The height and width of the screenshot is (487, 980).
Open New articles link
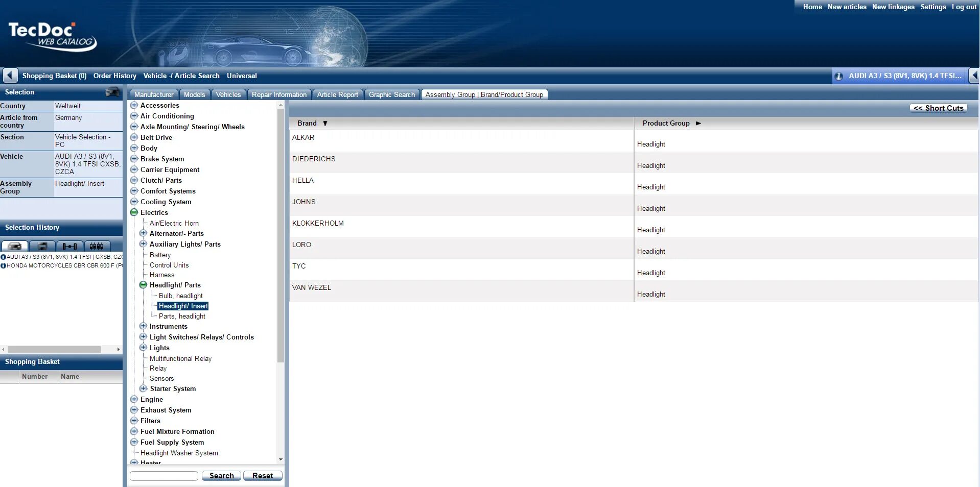847,7
